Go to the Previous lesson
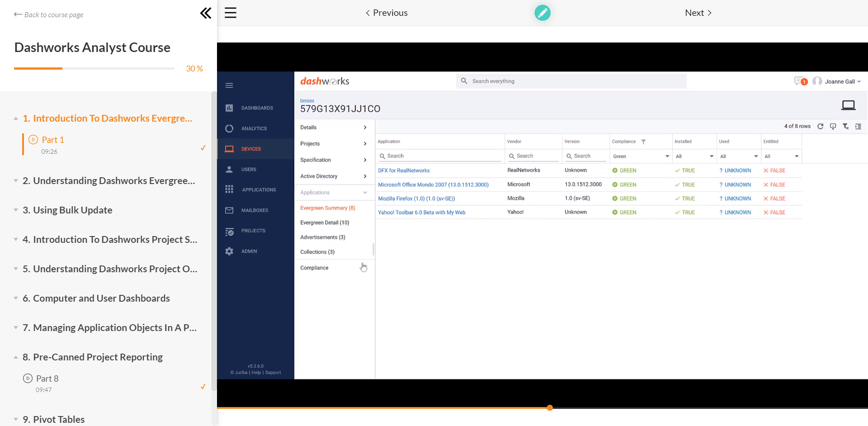 coord(387,13)
